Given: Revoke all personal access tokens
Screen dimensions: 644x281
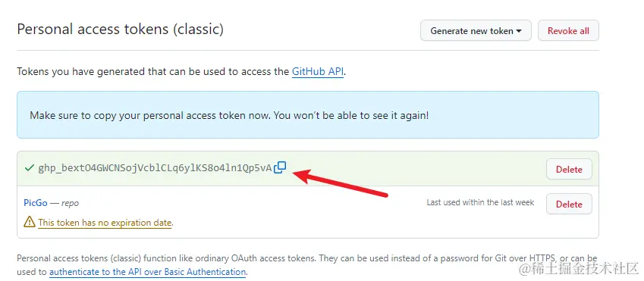Looking at the screenshot, I should pos(568,31).
